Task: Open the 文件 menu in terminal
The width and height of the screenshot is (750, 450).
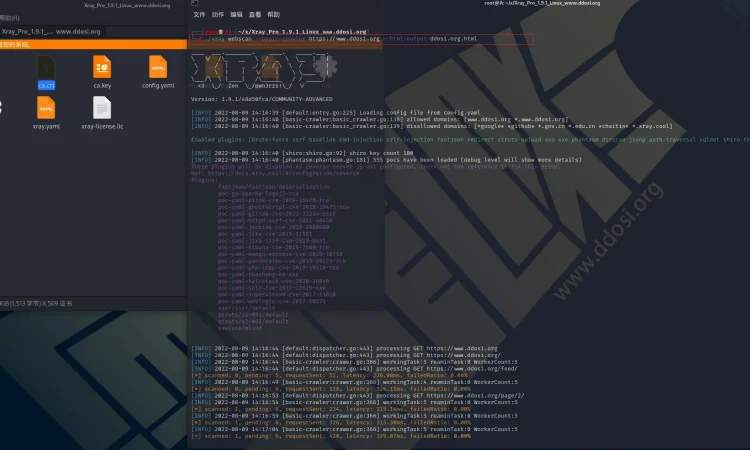Action: pos(199,15)
